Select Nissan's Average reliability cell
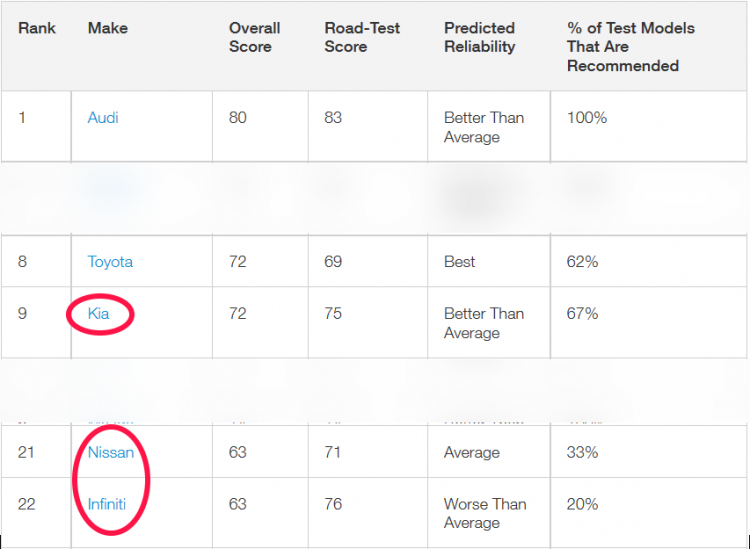This screenshot has height=549, width=750. [x=472, y=452]
